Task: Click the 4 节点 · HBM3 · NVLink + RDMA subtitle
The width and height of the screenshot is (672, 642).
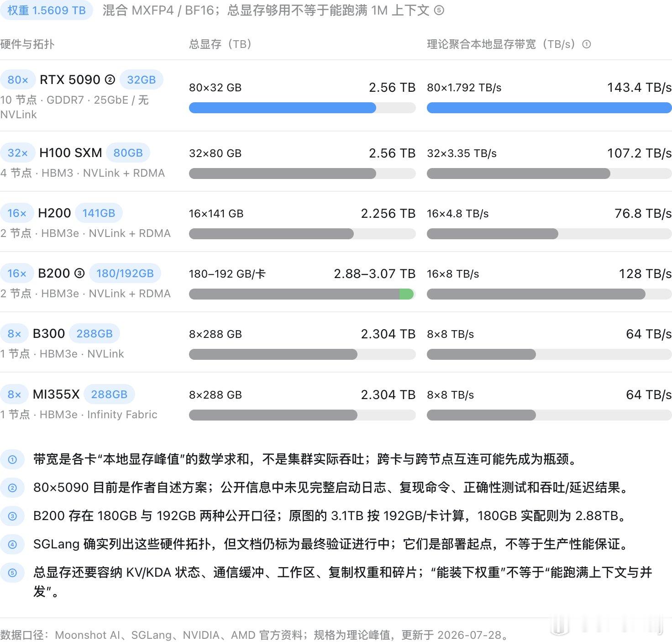Action: pyautogui.click(x=83, y=173)
